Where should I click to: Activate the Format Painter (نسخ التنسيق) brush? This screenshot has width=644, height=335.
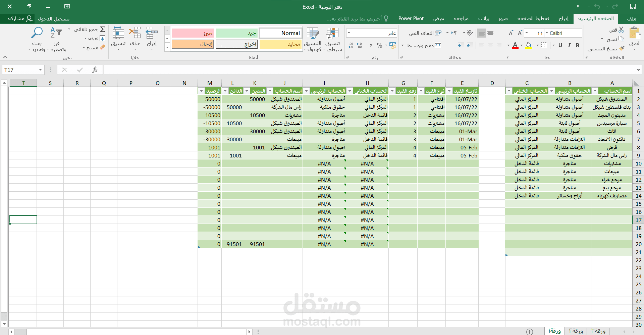point(622,48)
